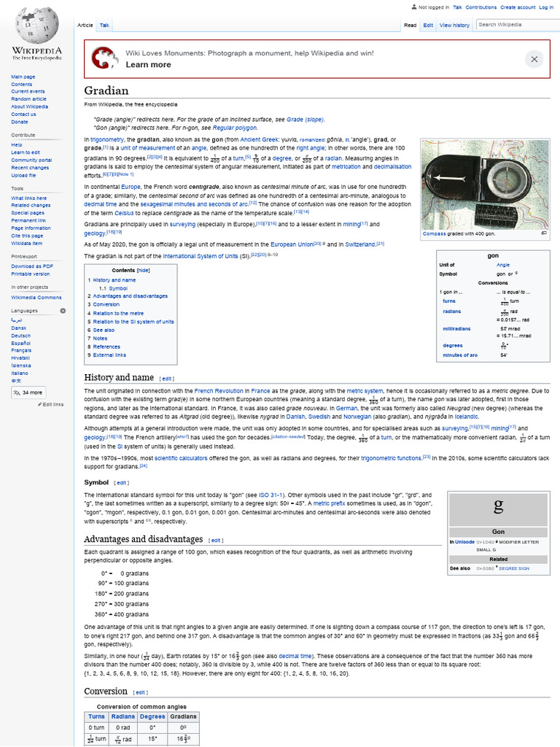Open the Edit tab
This screenshot has height=747, width=560.
(x=428, y=26)
